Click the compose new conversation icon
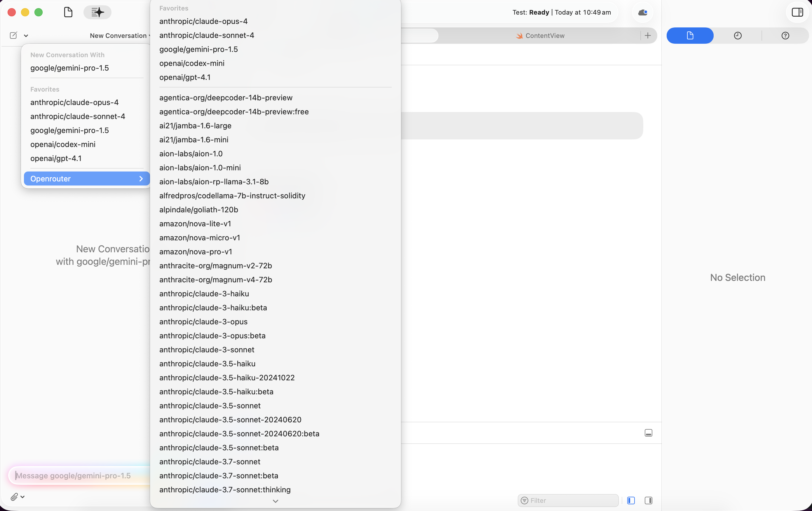812x511 pixels. pos(13,35)
